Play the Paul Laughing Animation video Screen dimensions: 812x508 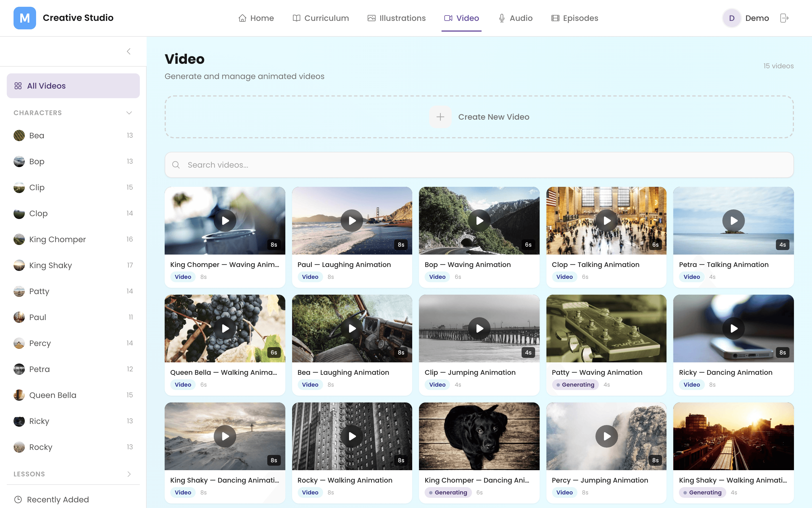[x=352, y=221]
